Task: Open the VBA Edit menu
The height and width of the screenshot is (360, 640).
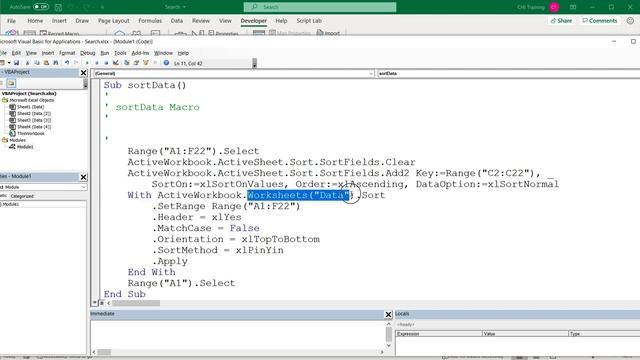Action: [16, 53]
